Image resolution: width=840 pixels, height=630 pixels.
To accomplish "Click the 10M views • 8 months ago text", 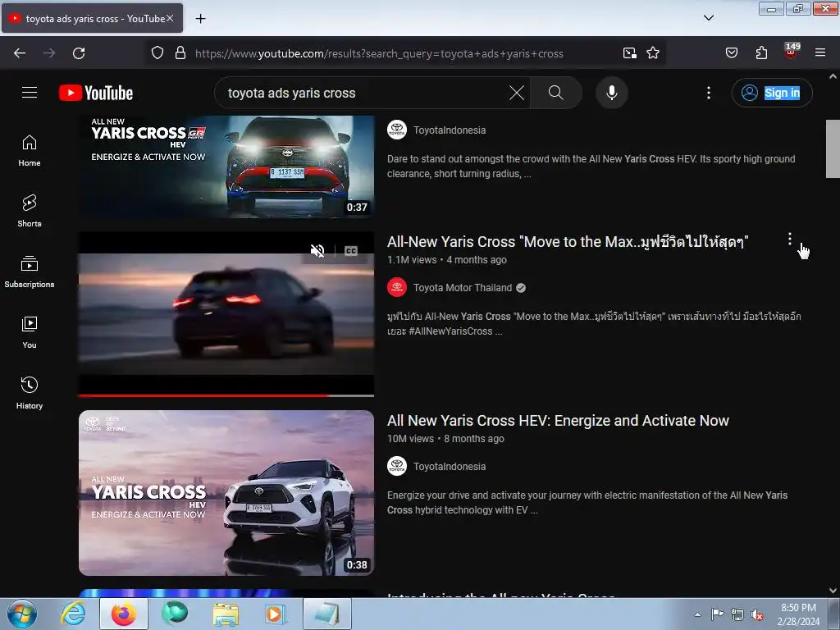I will click(445, 439).
